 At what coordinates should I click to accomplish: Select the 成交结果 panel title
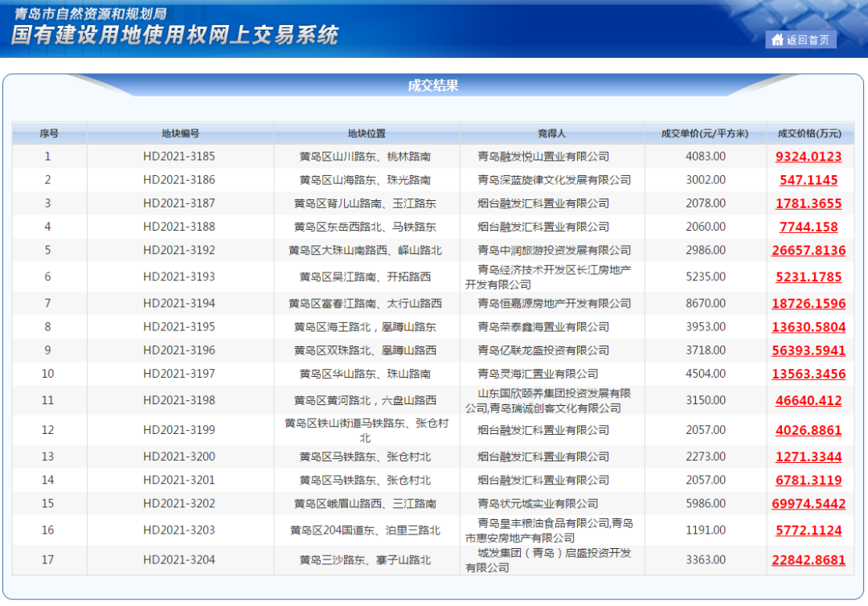click(x=433, y=86)
